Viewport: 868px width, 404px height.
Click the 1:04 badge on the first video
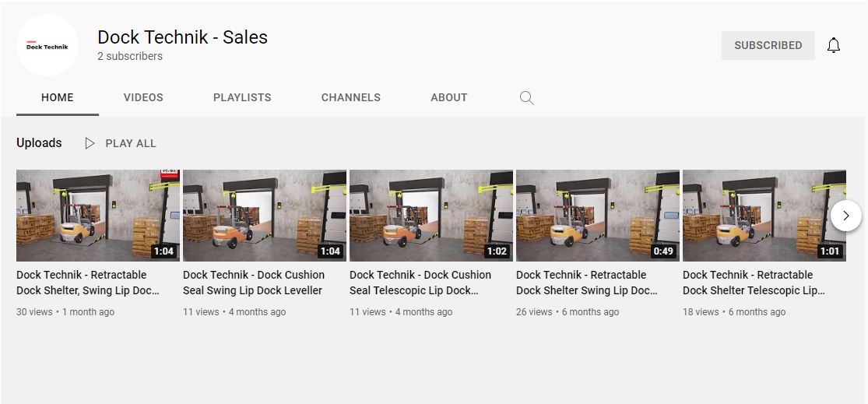tap(163, 251)
